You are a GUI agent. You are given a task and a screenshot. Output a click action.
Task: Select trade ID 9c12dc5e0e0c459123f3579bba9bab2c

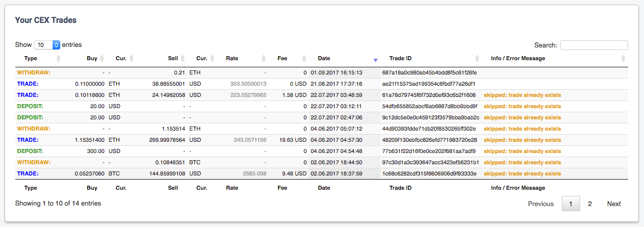[431, 117]
